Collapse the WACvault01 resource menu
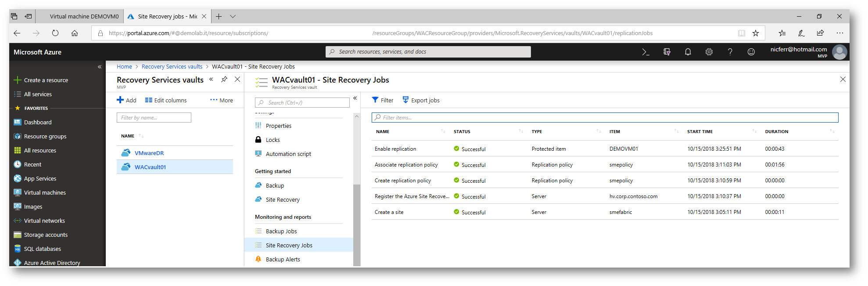This screenshot has height=286, width=868. tap(355, 98)
